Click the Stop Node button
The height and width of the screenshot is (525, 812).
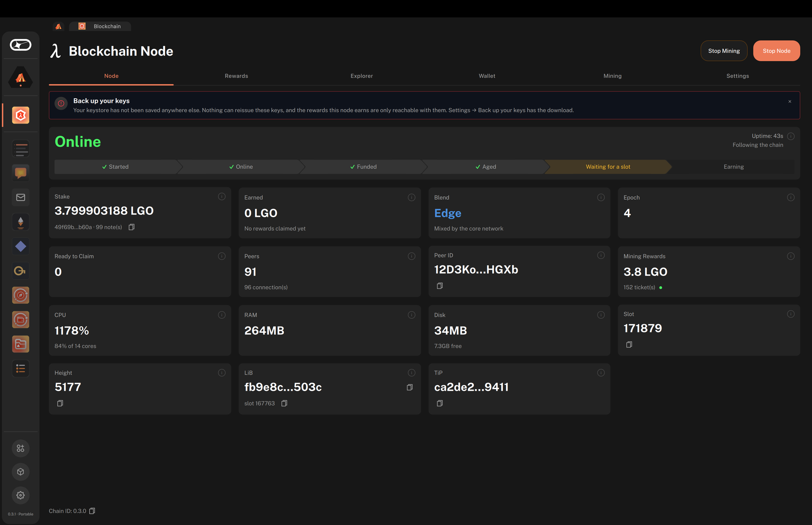click(777, 51)
